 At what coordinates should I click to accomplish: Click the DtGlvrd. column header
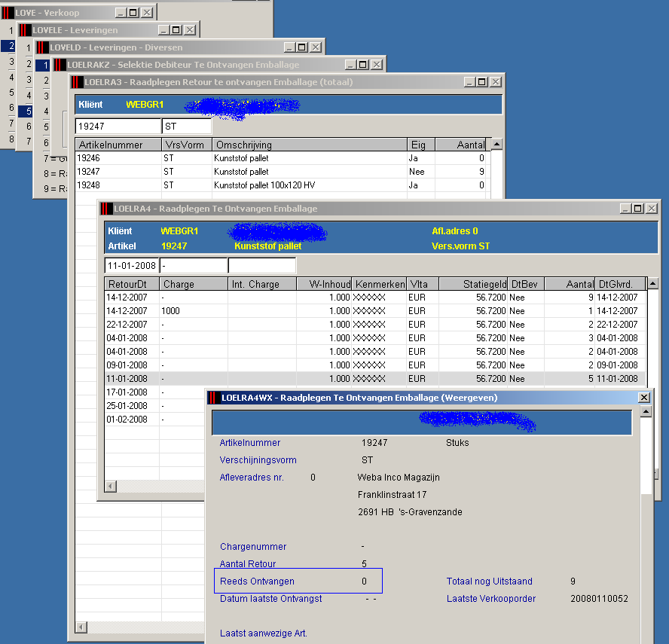tap(621, 284)
